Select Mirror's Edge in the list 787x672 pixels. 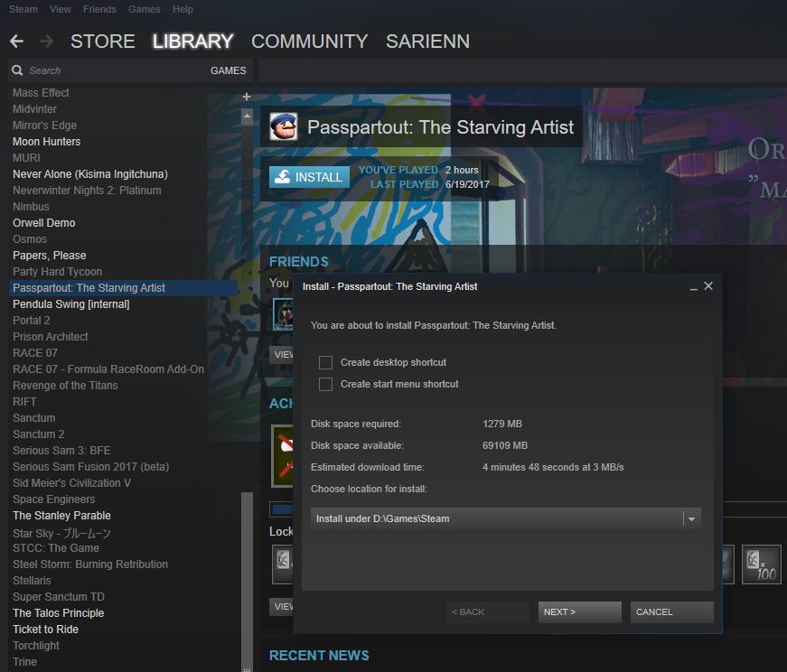44,126
